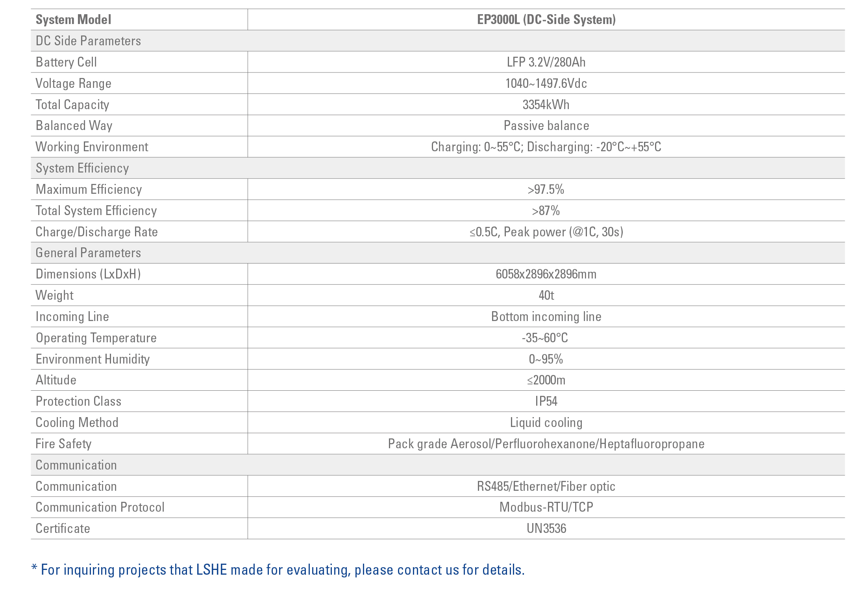Image resolution: width=868 pixels, height=605 pixels.
Task: Select the Fire Safety aerosol description
Action: (x=546, y=444)
